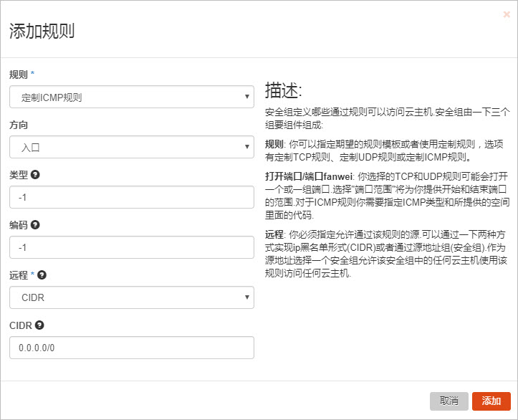Viewport: 518px width, 420px height.
Task: Click into the 编码 text field
Action: click(x=132, y=247)
